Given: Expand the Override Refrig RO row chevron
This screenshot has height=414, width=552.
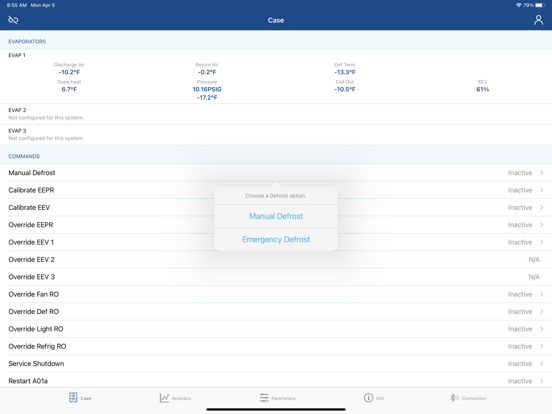Looking at the screenshot, I should tap(541, 346).
